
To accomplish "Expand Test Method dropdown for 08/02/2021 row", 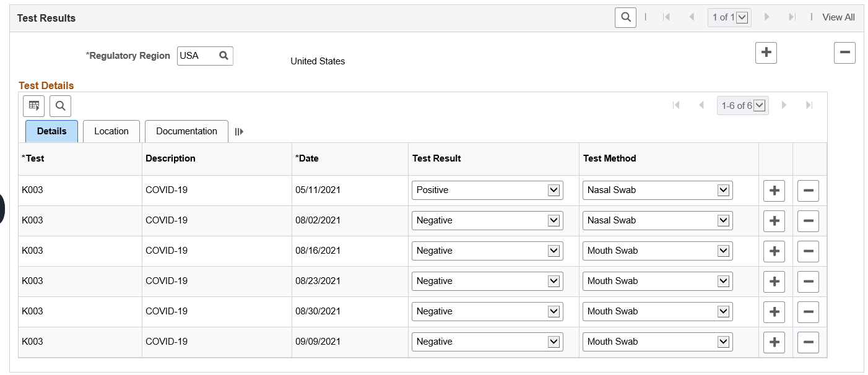I will pyautogui.click(x=657, y=221).
